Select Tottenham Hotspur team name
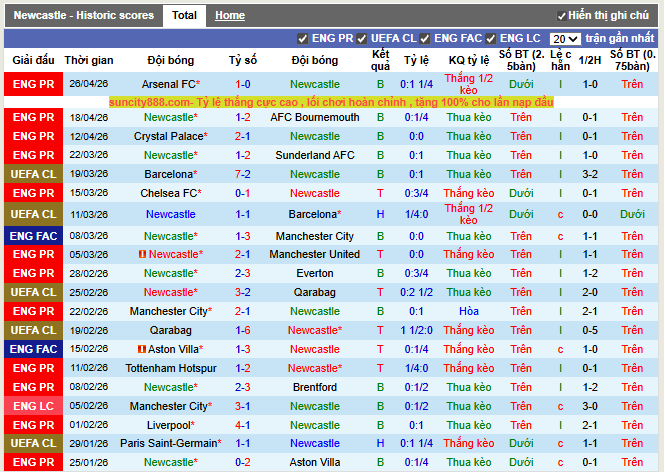The height and width of the screenshot is (472, 665). click(x=170, y=369)
